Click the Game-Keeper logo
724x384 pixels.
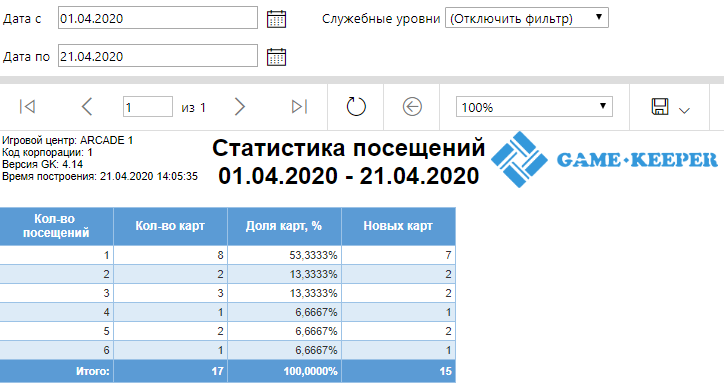604,160
